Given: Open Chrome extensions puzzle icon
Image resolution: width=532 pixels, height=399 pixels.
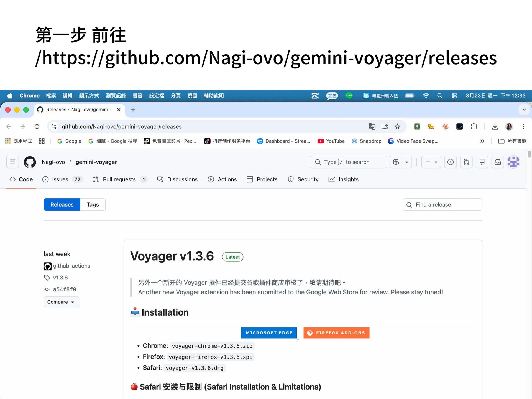Looking at the screenshot, I should [x=474, y=127].
